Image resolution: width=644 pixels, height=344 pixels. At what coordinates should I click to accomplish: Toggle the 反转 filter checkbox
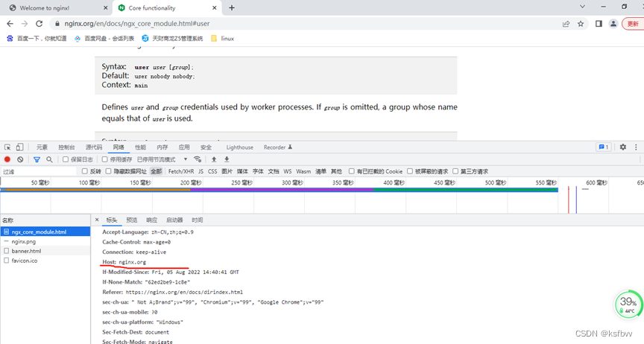click(85, 171)
